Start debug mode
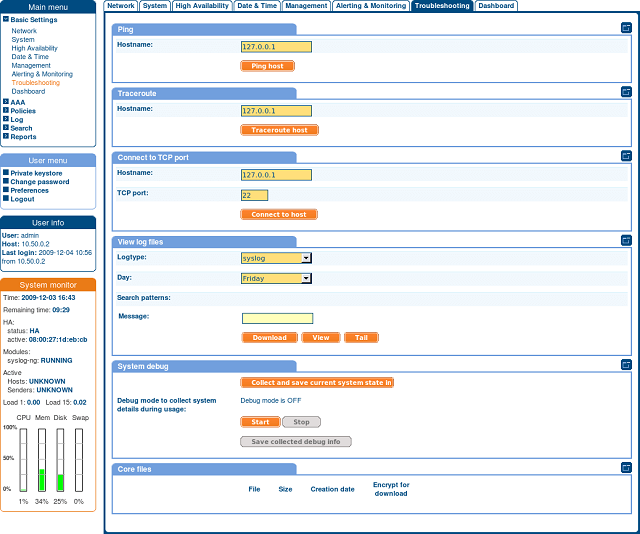 tap(260, 422)
